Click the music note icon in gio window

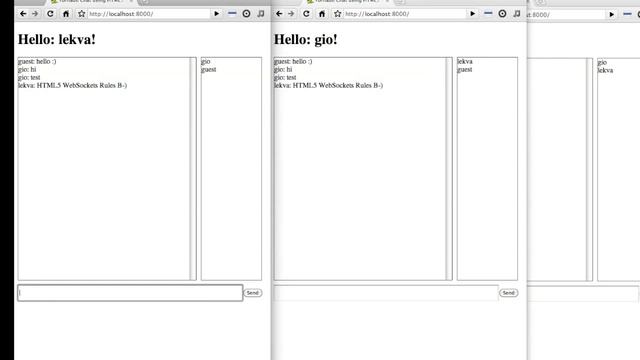517,14
